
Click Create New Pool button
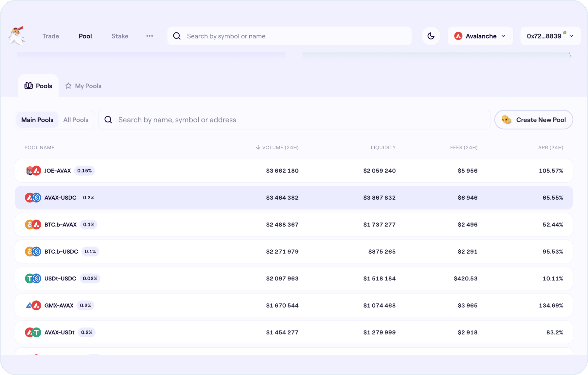[534, 120]
